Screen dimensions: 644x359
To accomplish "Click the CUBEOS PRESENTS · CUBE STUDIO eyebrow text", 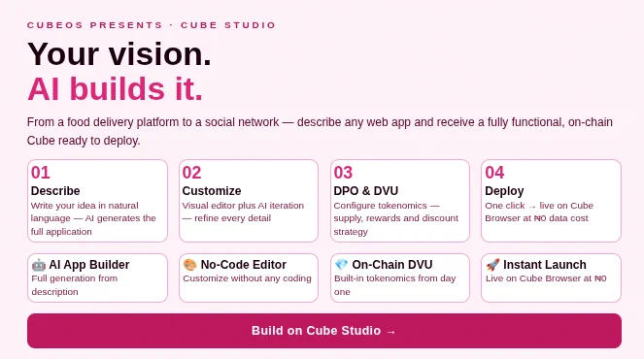I will pyautogui.click(x=152, y=25).
